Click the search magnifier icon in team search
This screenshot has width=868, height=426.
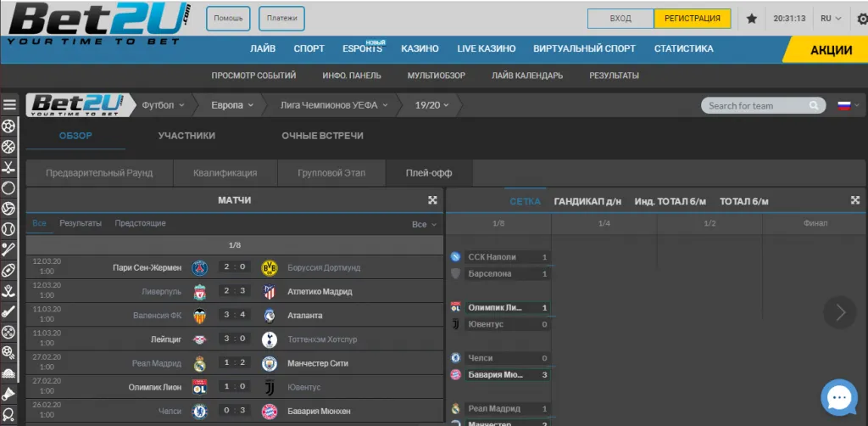813,105
